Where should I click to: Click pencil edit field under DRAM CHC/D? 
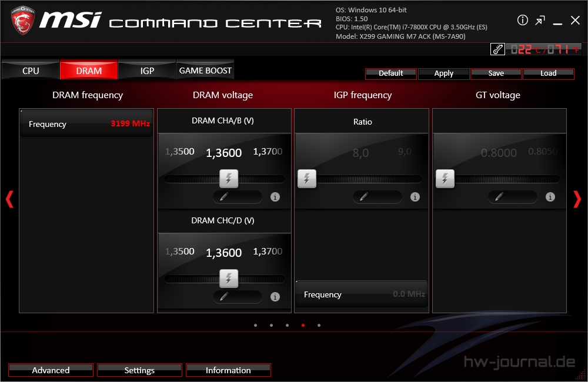[238, 297]
